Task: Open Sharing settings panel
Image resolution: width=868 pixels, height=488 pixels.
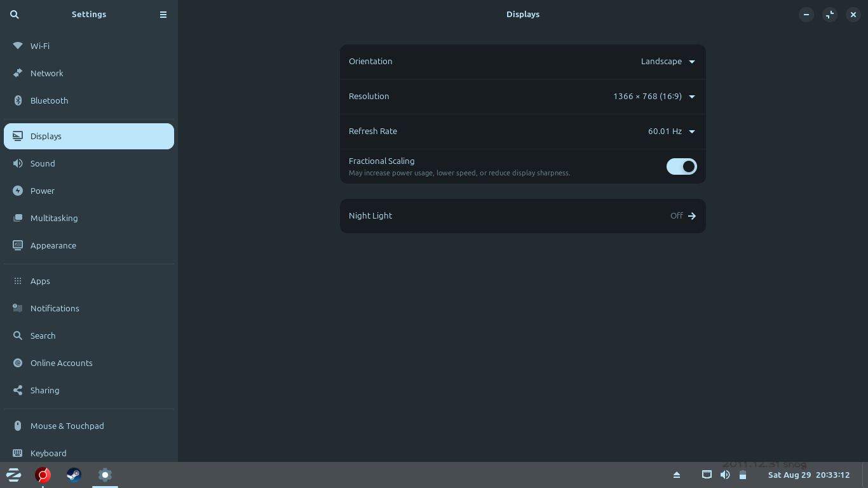Action: [x=89, y=390]
